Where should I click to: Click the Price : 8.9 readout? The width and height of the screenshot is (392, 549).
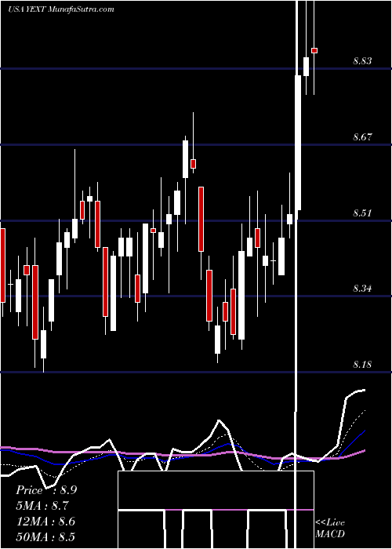pyautogui.click(x=46, y=490)
